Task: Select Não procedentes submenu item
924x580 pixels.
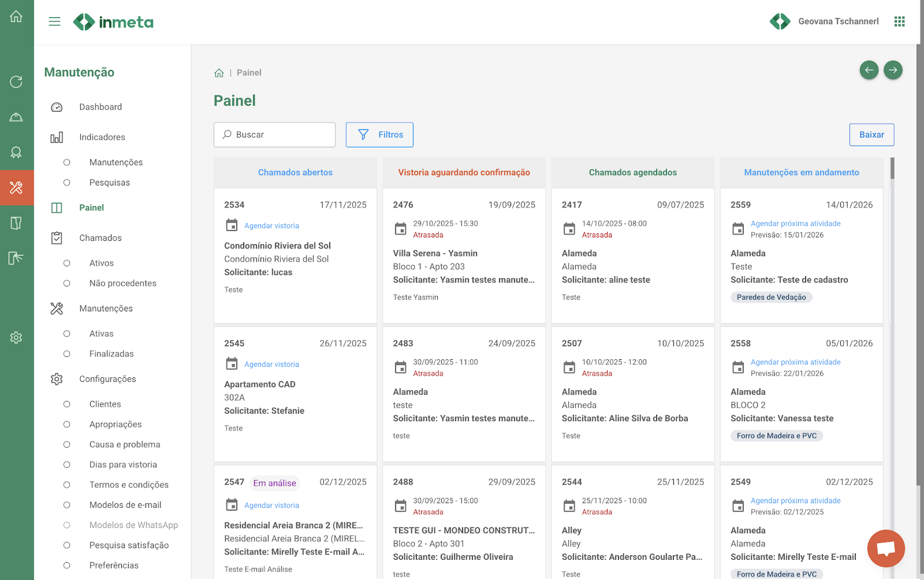Action: (123, 283)
